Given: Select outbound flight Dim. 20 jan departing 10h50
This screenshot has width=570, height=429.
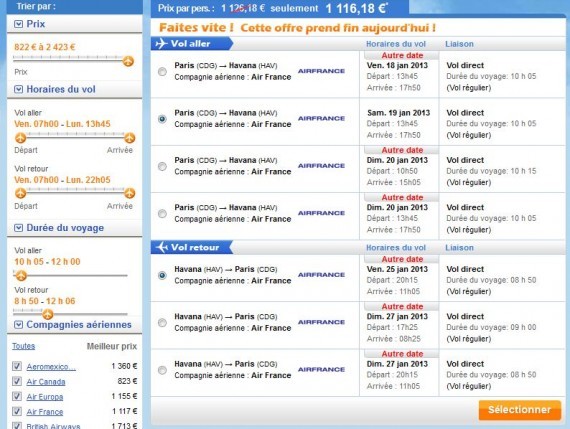Looking at the screenshot, I should point(162,166).
